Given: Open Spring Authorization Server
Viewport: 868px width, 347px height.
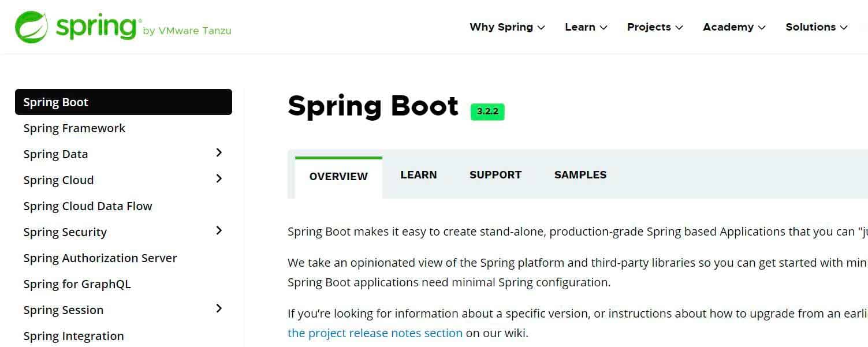Looking at the screenshot, I should [100, 258].
